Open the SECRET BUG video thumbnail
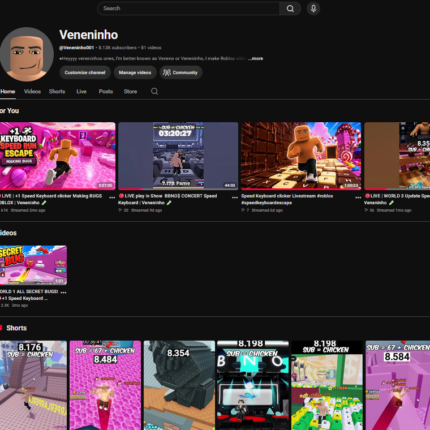This screenshot has width=430, height=430. 33,265
